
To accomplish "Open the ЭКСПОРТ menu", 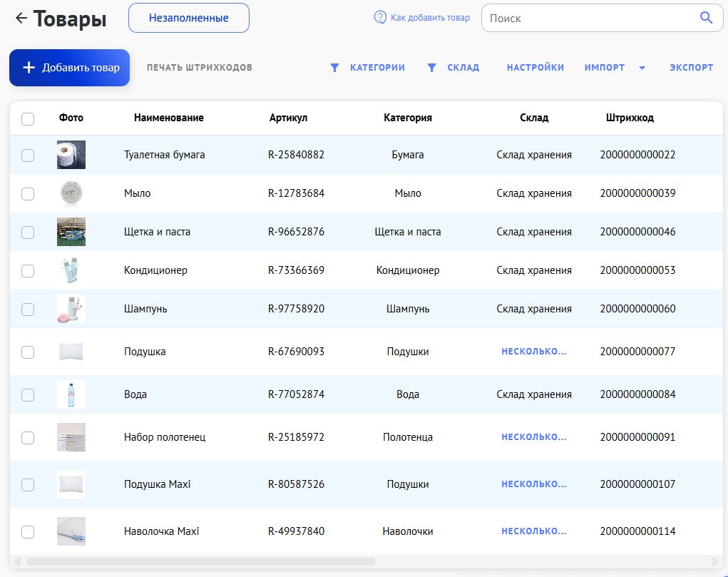I will click(x=691, y=67).
